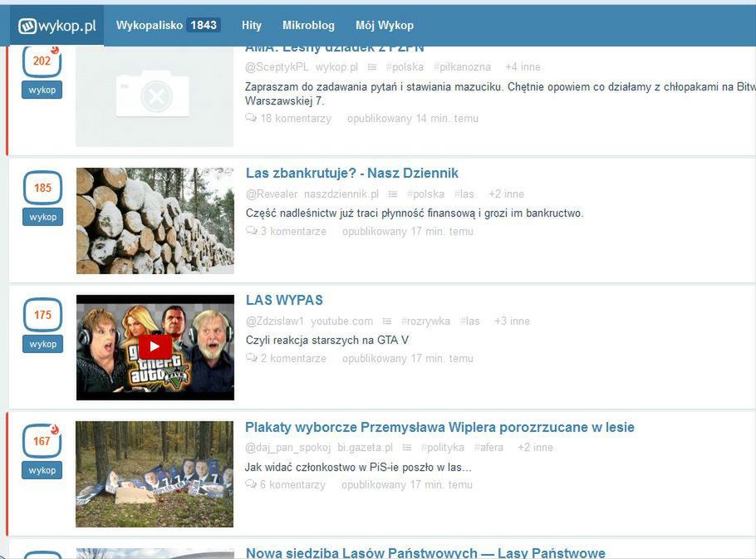Click the youtube.com source link

coord(341,321)
